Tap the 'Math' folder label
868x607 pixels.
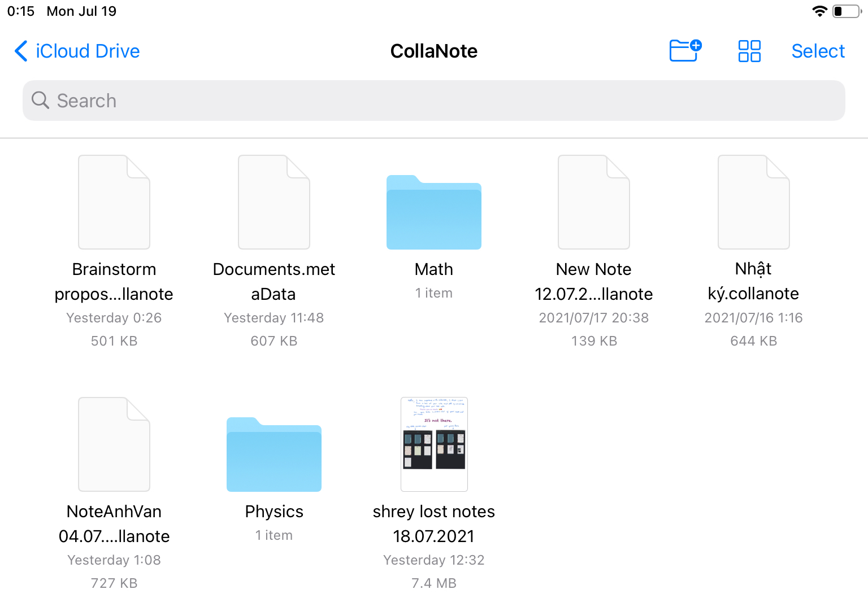(x=434, y=269)
